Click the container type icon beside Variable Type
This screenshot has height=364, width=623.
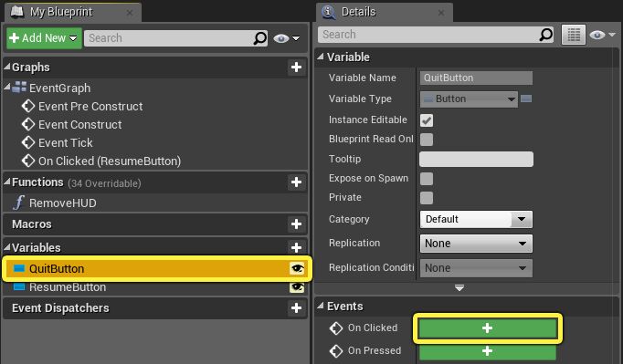(526, 99)
